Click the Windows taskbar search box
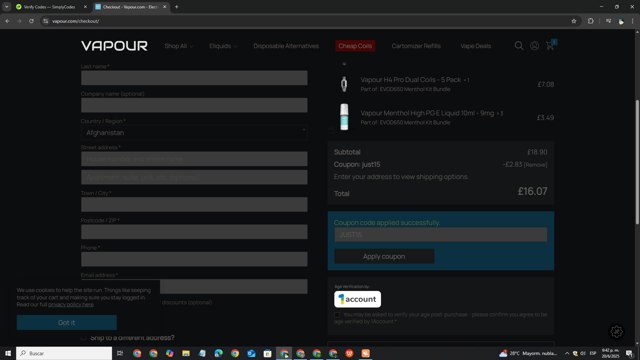This screenshot has height=360, width=640. click(x=64, y=353)
